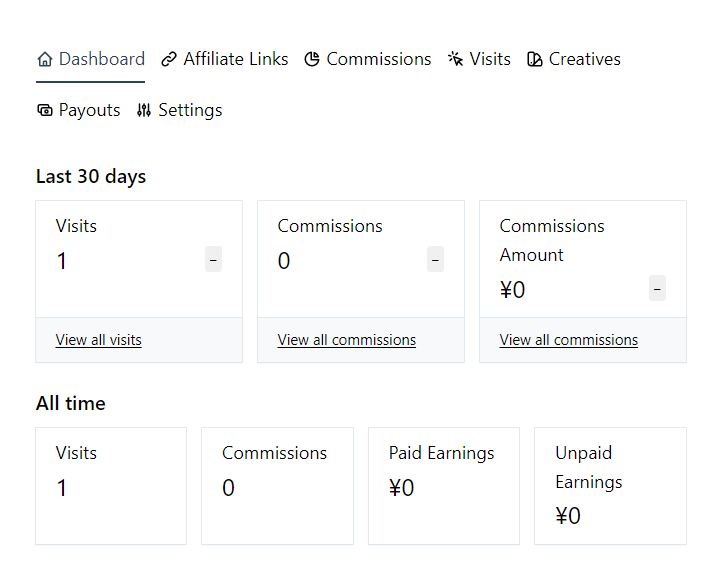The width and height of the screenshot is (725, 562).
Task: Click the Commissions trend badge in Last 30 days
Action: point(435,260)
